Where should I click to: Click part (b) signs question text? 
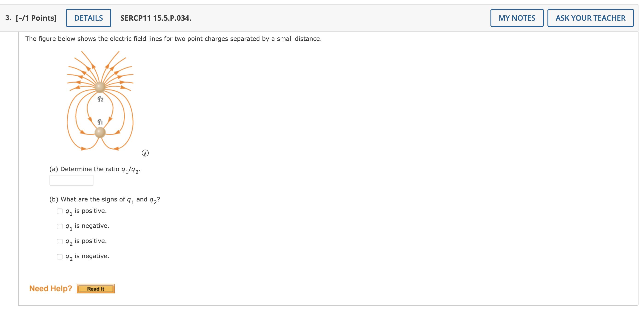[105, 199]
